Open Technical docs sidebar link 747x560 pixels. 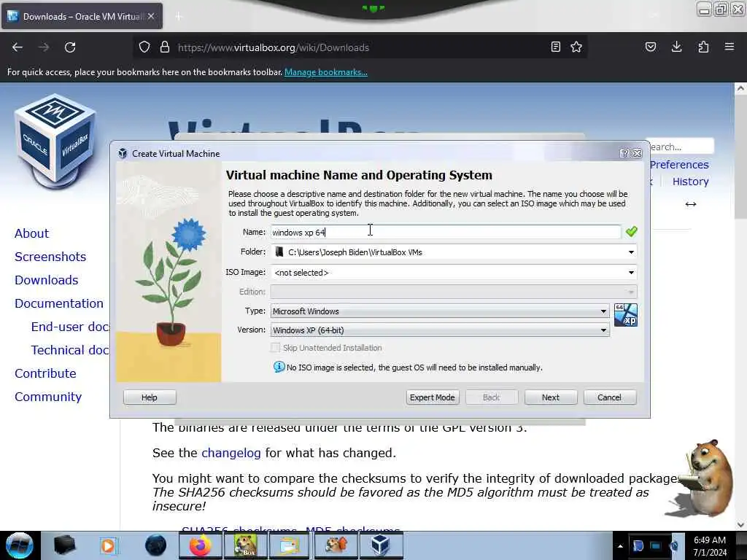coord(71,350)
